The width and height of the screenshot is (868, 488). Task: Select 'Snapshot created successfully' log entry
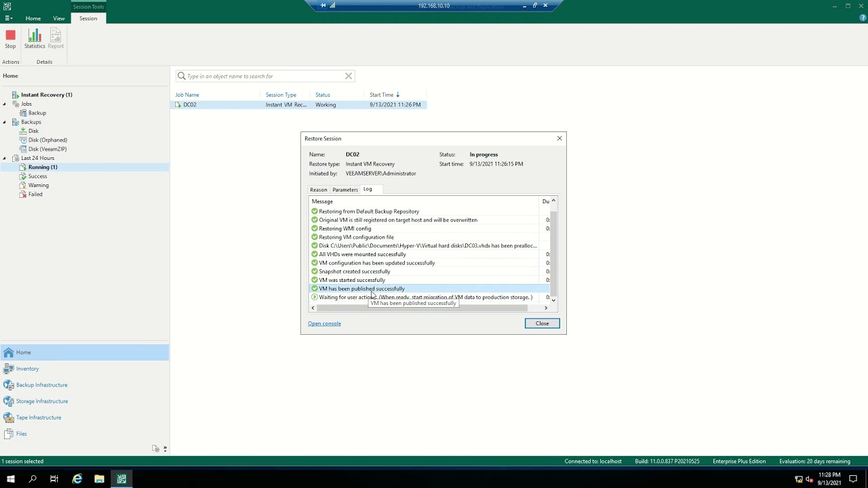[x=354, y=271]
